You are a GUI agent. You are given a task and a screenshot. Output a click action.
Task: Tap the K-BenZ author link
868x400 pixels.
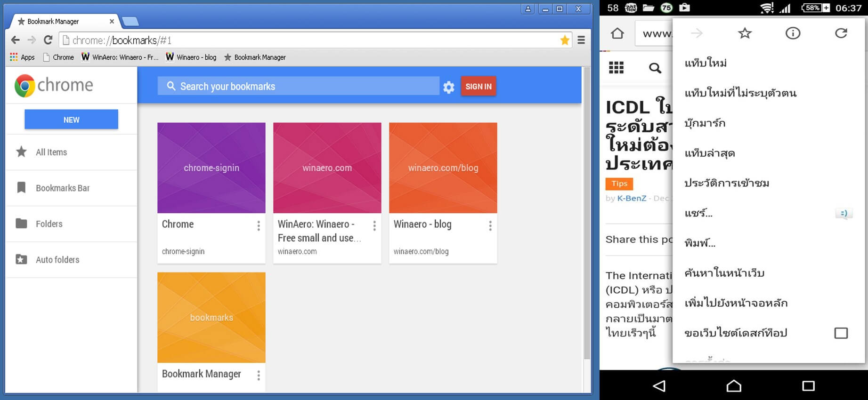coord(632,198)
